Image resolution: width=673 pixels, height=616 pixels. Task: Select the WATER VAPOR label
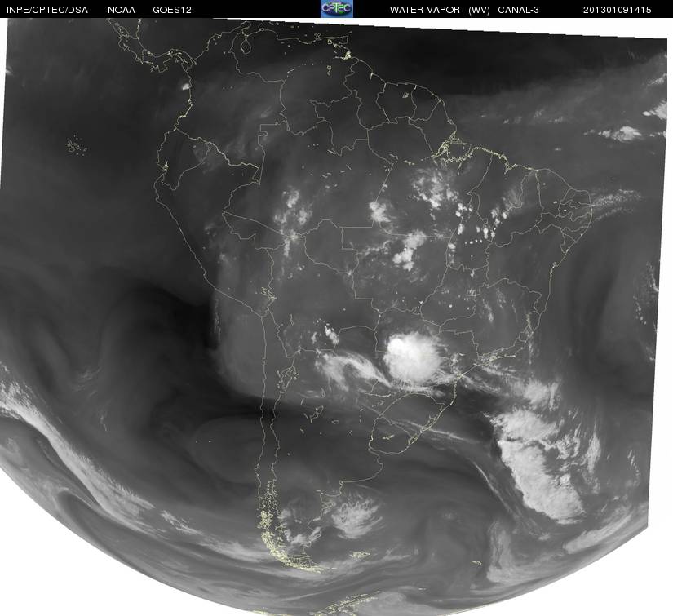pos(425,10)
